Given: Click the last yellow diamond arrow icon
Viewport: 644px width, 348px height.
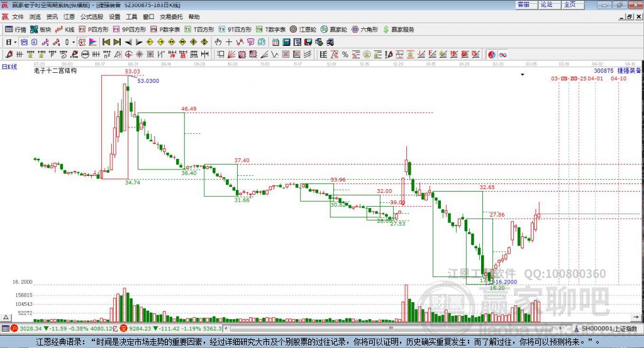Looking at the screenshot, I should point(204,42).
